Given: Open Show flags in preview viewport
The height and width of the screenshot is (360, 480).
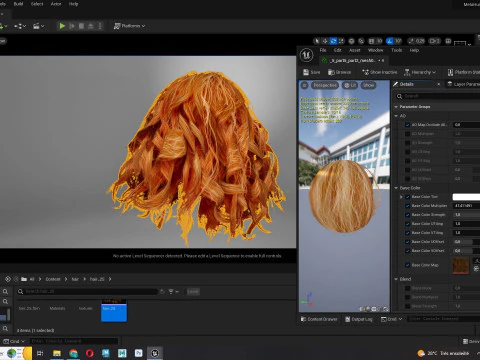Looking at the screenshot, I should coord(368,85).
